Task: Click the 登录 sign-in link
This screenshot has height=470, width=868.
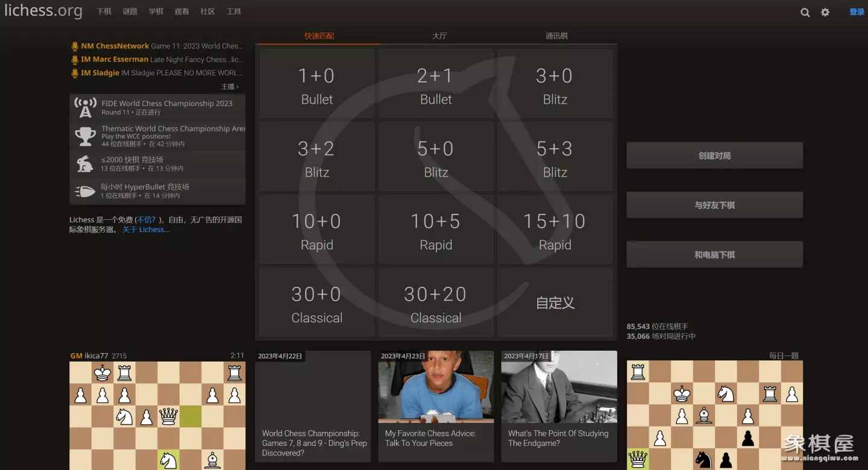Action: (857, 12)
